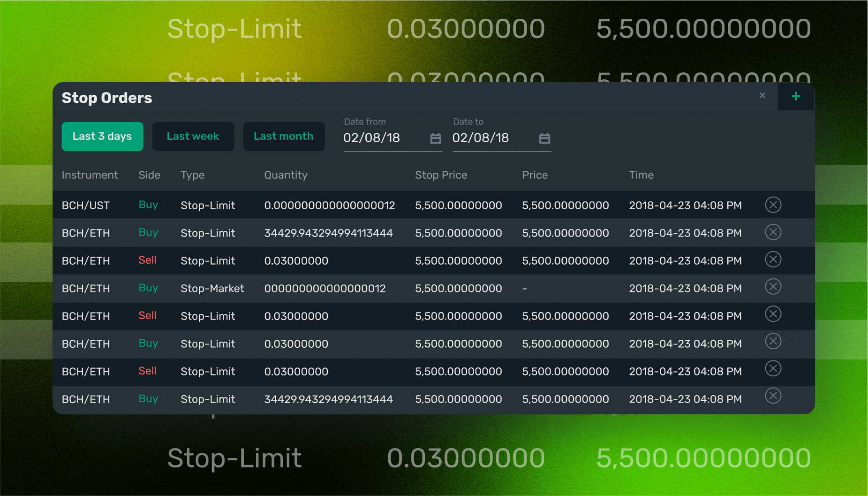Cancel the Stop-Market order row
The width and height of the screenshot is (868, 496).
tap(773, 287)
